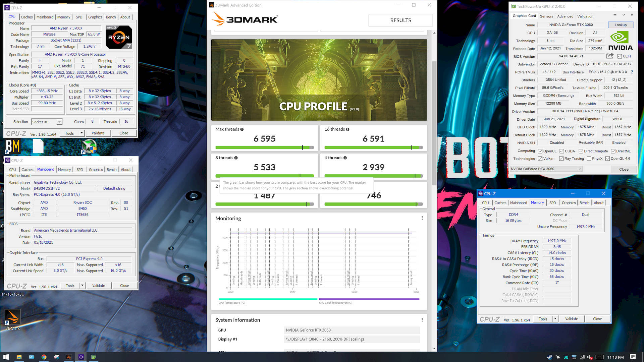
Task: Click 8 threads info icon
Action: coord(236,158)
